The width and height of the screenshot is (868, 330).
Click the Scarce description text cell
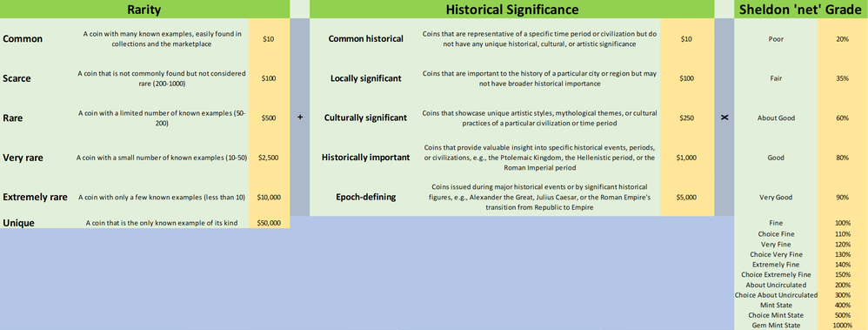pyautogui.click(x=162, y=78)
